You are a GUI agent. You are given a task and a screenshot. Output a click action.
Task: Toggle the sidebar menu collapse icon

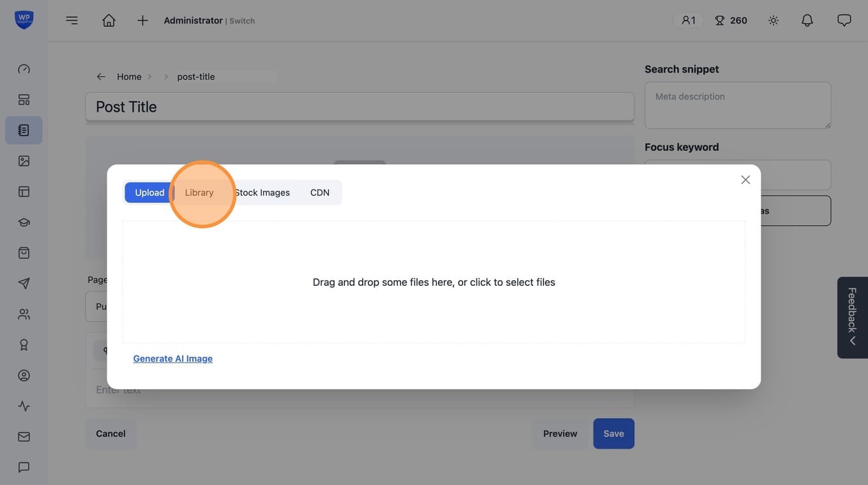tap(72, 20)
